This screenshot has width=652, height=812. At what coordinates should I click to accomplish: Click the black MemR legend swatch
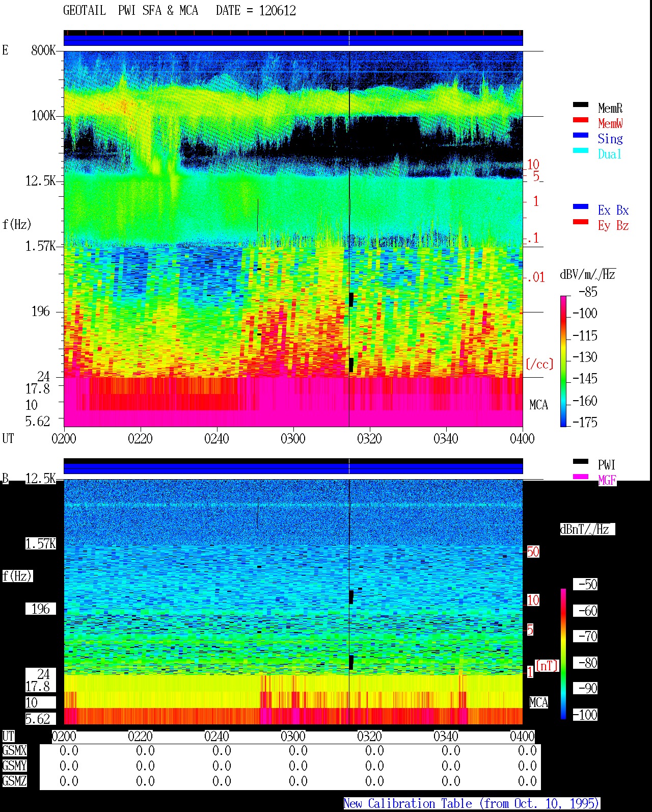(581, 105)
